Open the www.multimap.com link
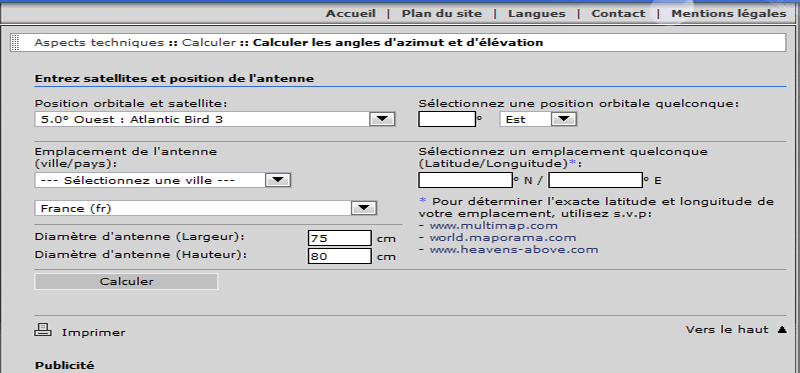 [x=493, y=226]
